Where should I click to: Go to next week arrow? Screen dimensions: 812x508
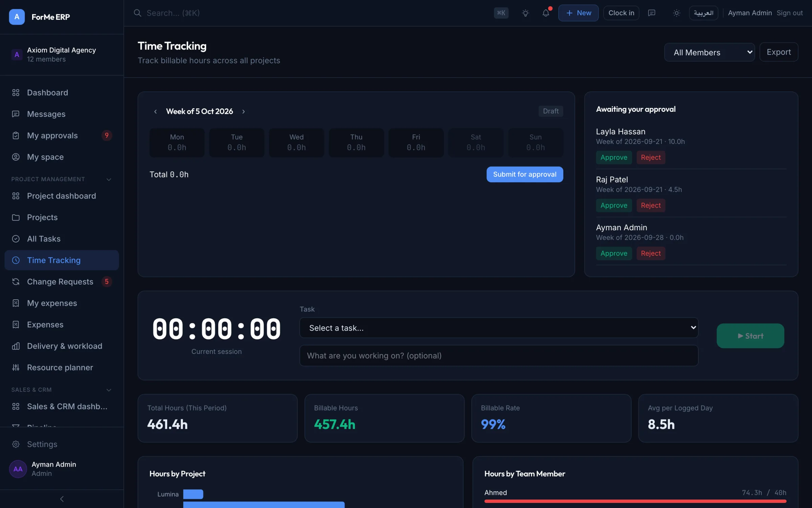pos(243,111)
